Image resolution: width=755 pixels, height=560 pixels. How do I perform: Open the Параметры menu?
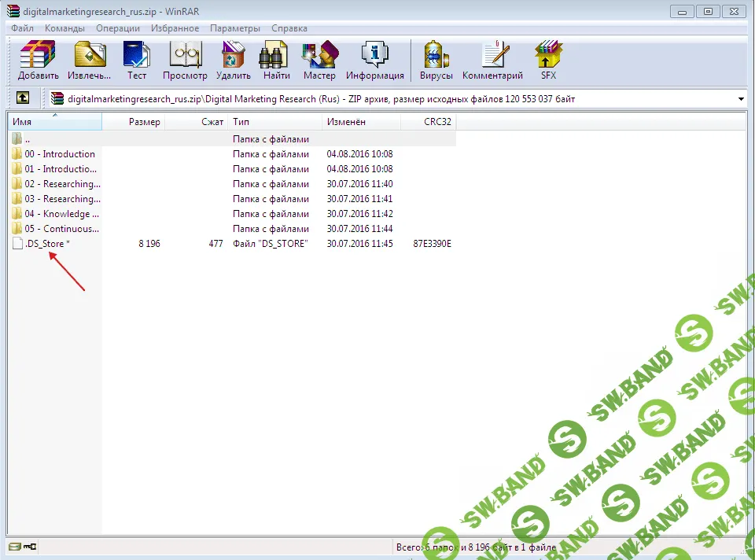pyautogui.click(x=234, y=28)
